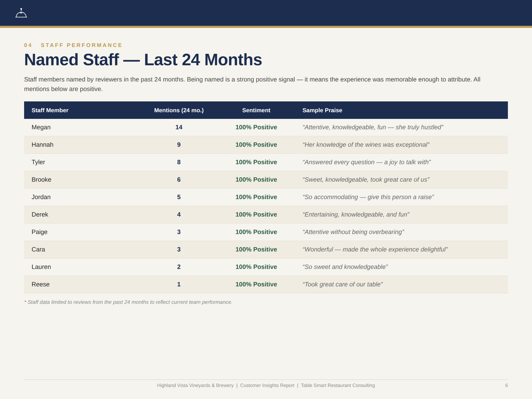This screenshot has height=399, width=532.
Task: Click 'Customer Insights Report' in footer
Action: coord(267,385)
